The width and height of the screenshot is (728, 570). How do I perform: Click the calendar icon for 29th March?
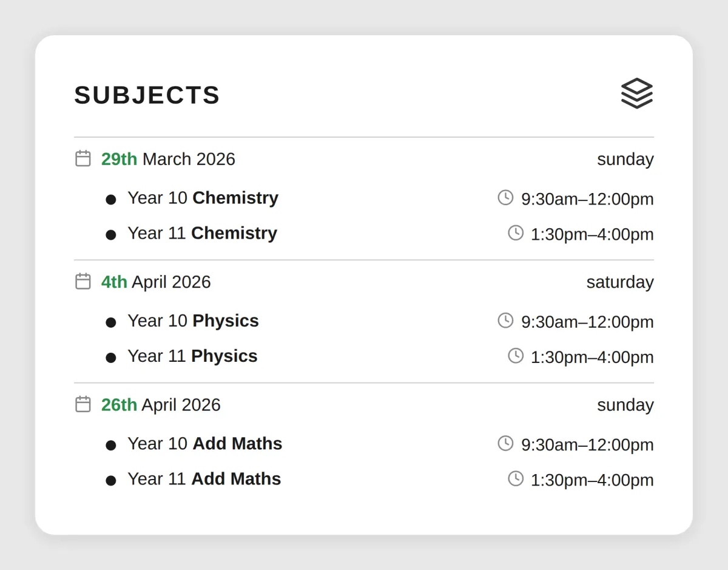pyautogui.click(x=83, y=158)
